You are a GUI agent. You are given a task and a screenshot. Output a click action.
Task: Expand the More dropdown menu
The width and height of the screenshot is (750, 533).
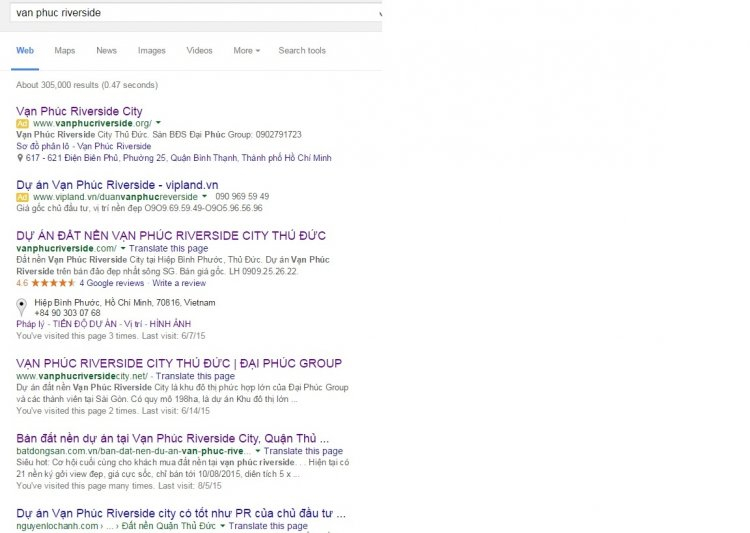point(246,50)
